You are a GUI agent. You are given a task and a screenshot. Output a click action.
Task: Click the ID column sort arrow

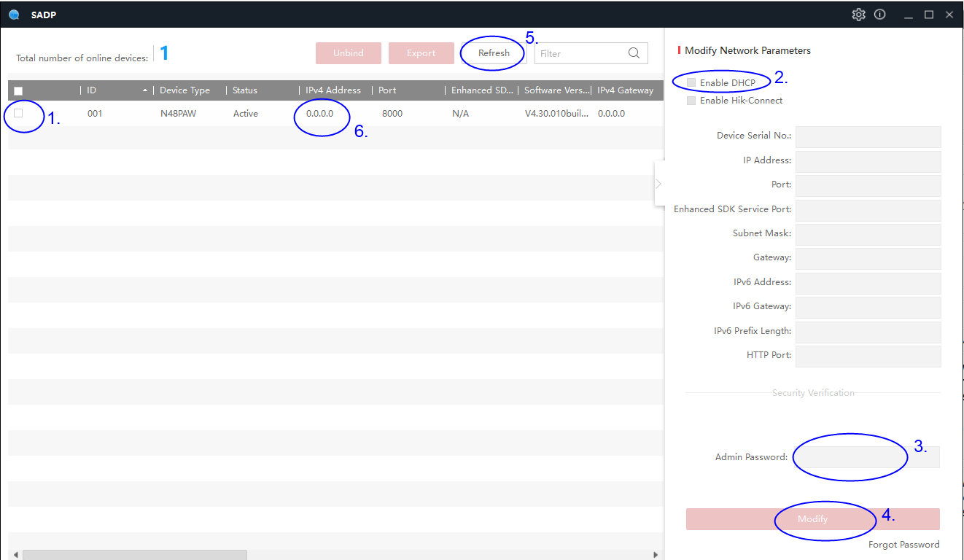point(145,90)
